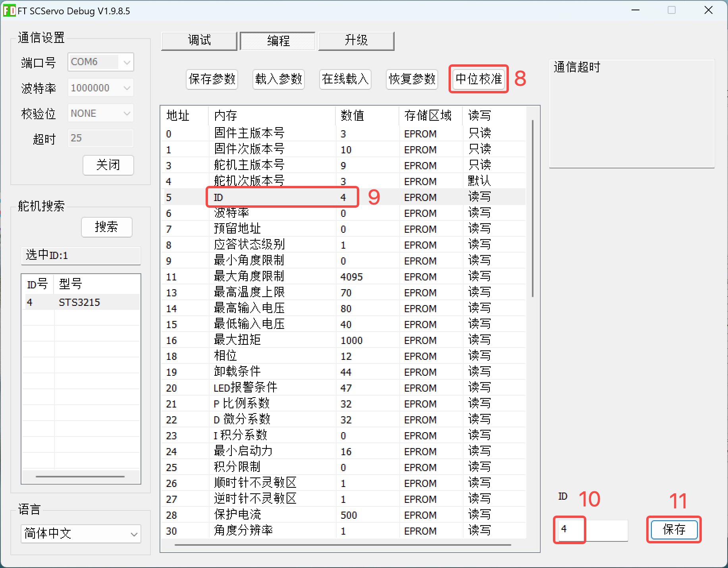Click the 中位校准 button

(x=479, y=79)
